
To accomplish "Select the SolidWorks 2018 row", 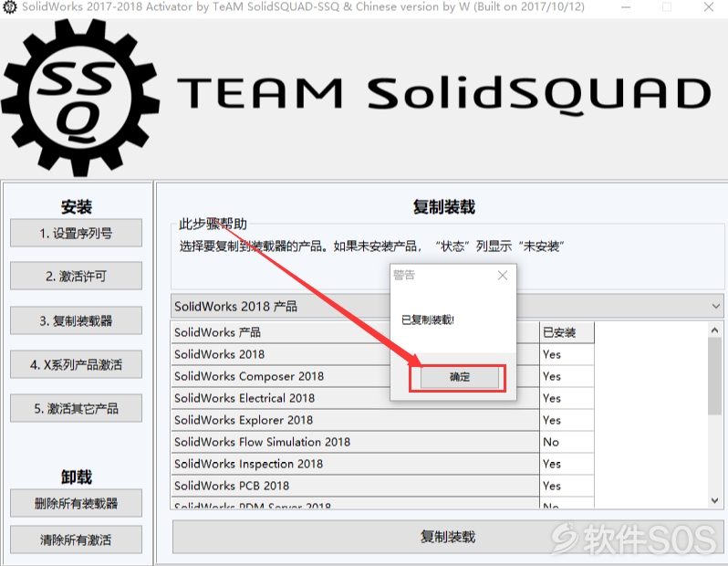I will pos(355,354).
